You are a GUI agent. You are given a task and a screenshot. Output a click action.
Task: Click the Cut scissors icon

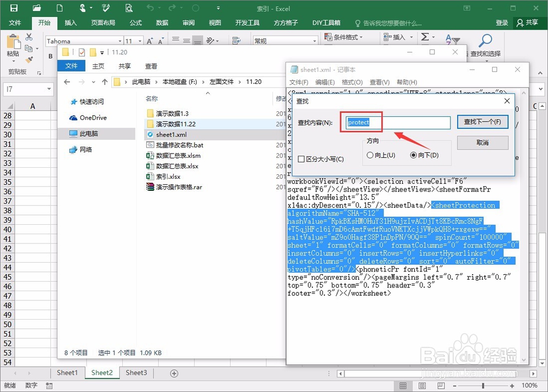29,37
